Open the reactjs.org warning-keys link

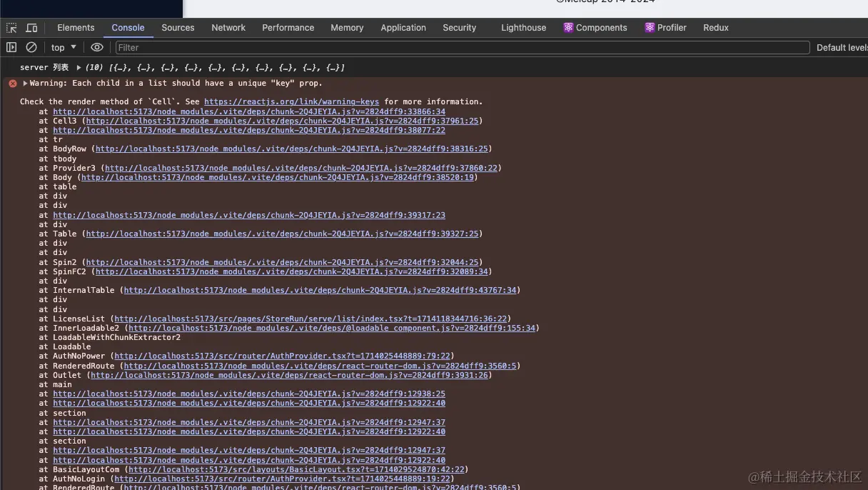[x=291, y=102]
